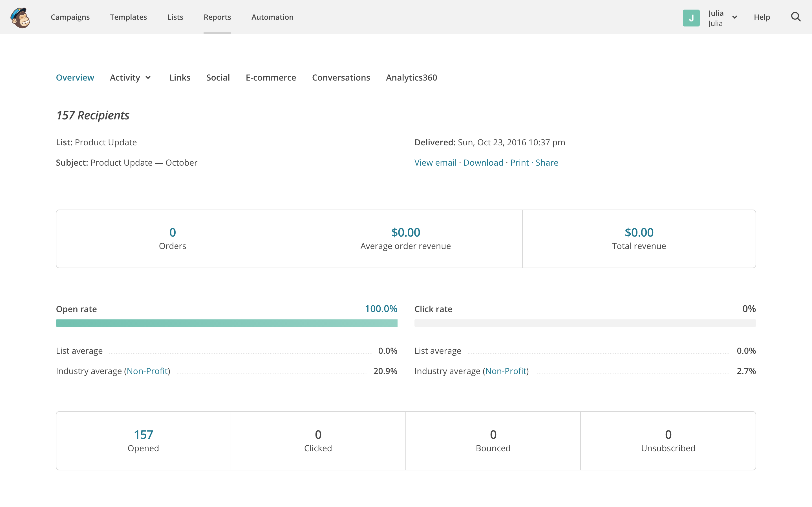
Task: Open the Conversations tab
Action: 341,77
